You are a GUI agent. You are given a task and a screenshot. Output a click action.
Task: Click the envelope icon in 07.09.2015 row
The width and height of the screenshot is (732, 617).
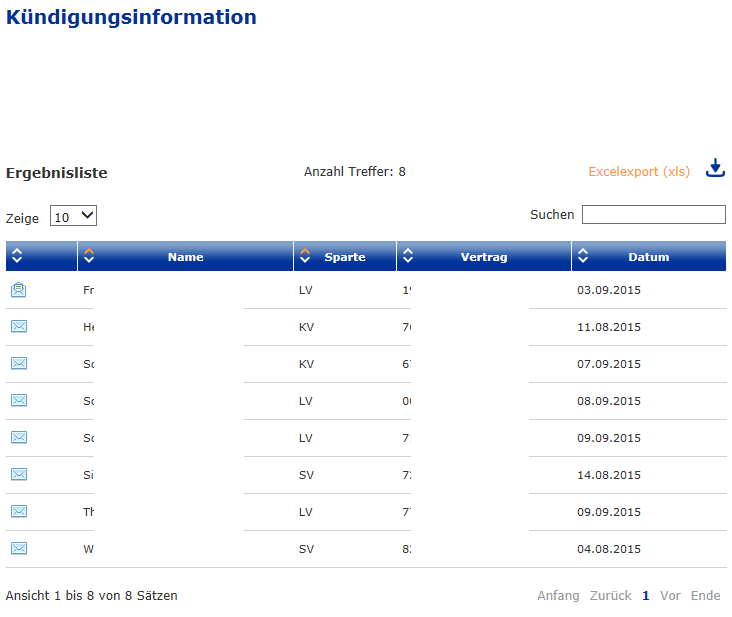pyautogui.click(x=18, y=363)
